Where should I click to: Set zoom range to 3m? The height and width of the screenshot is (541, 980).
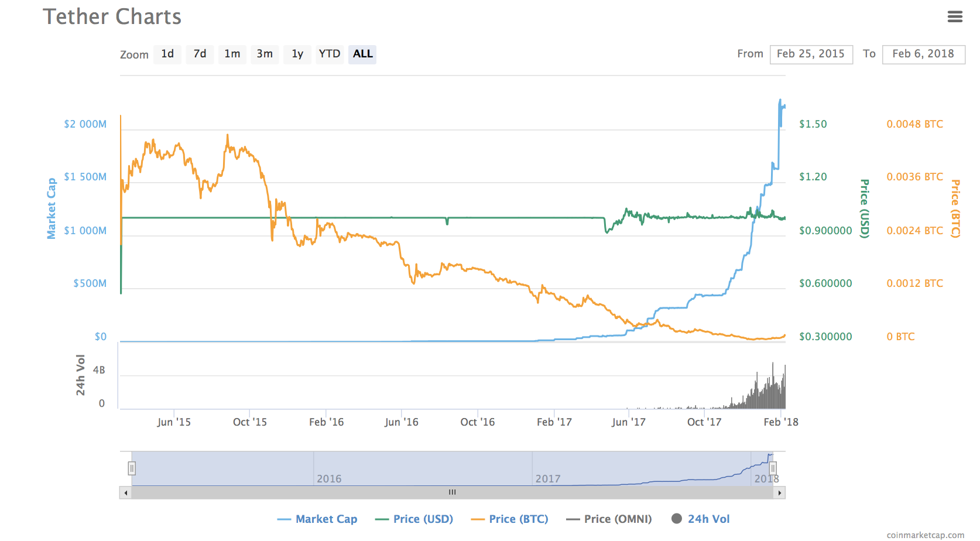coord(265,54)
